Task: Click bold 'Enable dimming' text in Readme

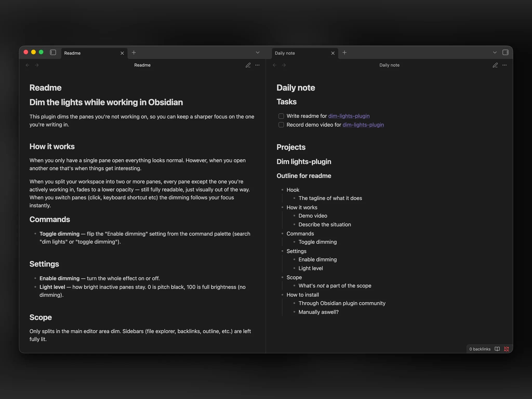Action: pos(59,278)
